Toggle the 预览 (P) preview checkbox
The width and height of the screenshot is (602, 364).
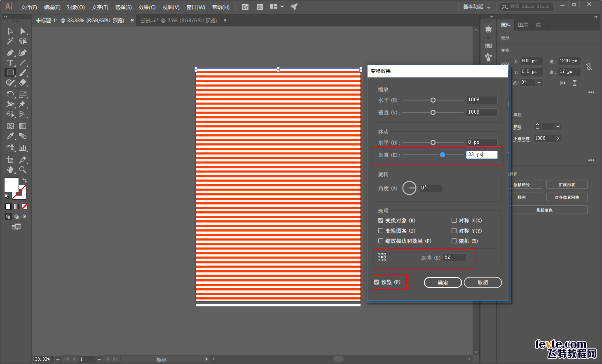[377, 282]
